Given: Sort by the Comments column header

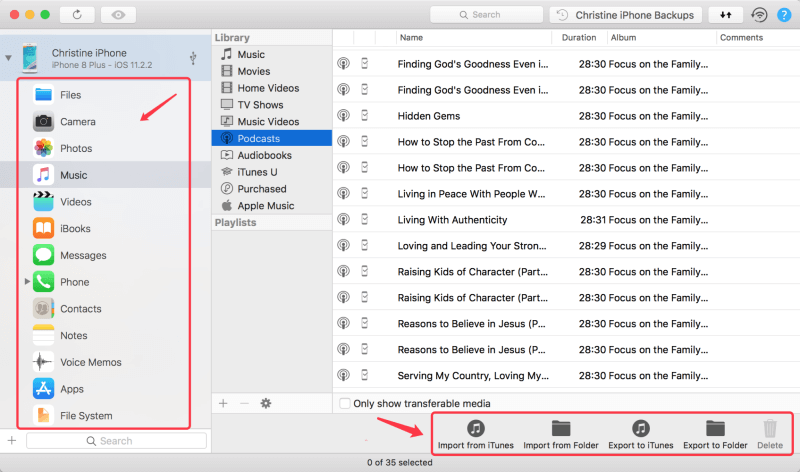Looking at the screenshot, I should point(758,37).
